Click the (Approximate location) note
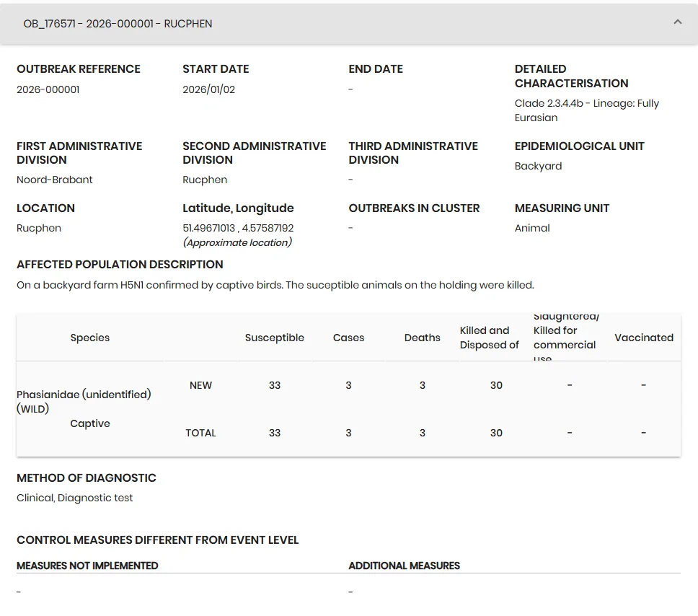The height and width of the screenshot is (616, 698). coord(237,243)
